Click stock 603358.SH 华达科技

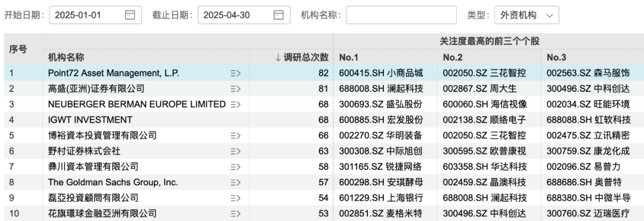(x=485, y=167)
